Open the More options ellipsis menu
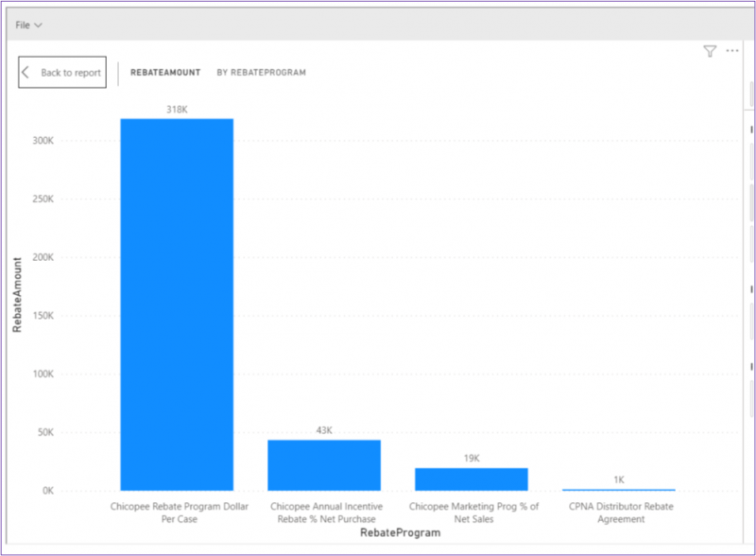The image size is (756, 556). pyautogui.click(x=732, y=51)
